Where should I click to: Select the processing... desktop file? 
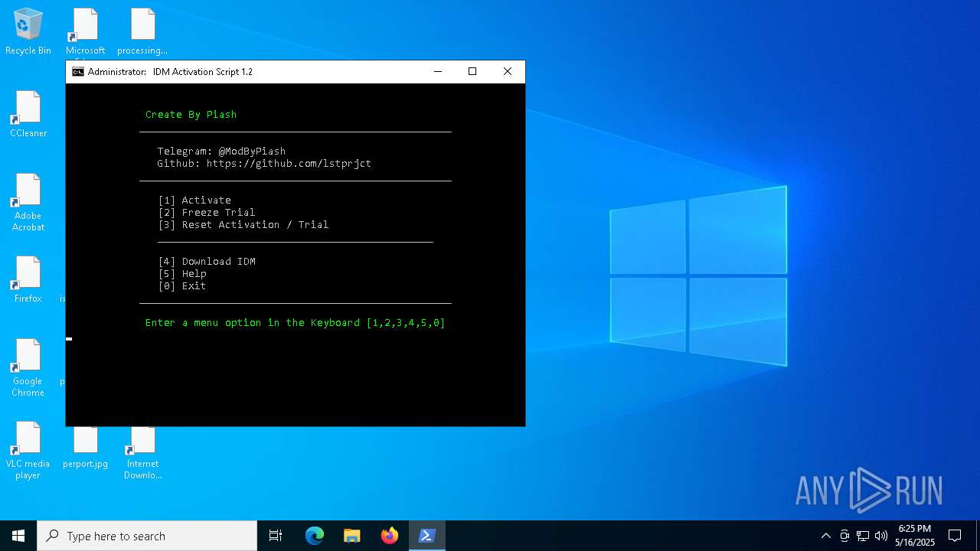[x=143, y=32]
